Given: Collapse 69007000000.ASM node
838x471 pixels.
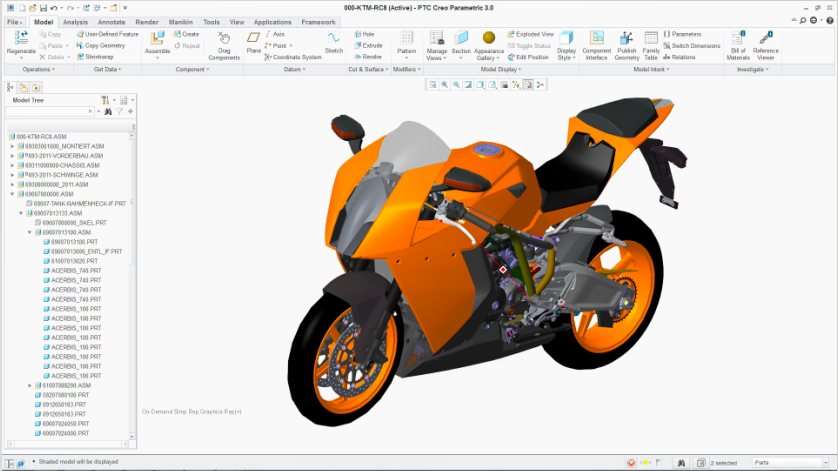Looking at the screenshot, I should coord(13,194).
